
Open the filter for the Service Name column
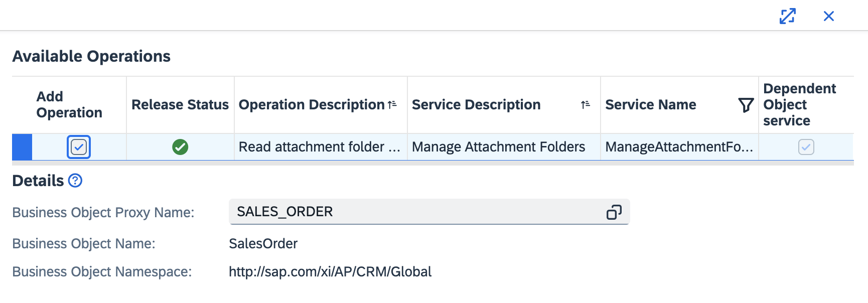746,105
